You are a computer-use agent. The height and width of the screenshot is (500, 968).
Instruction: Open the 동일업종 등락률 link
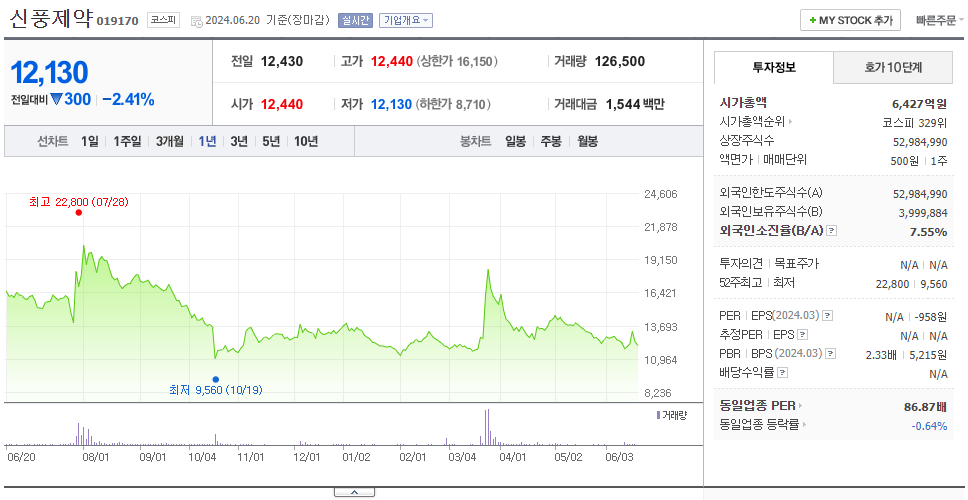pos(760,425)
